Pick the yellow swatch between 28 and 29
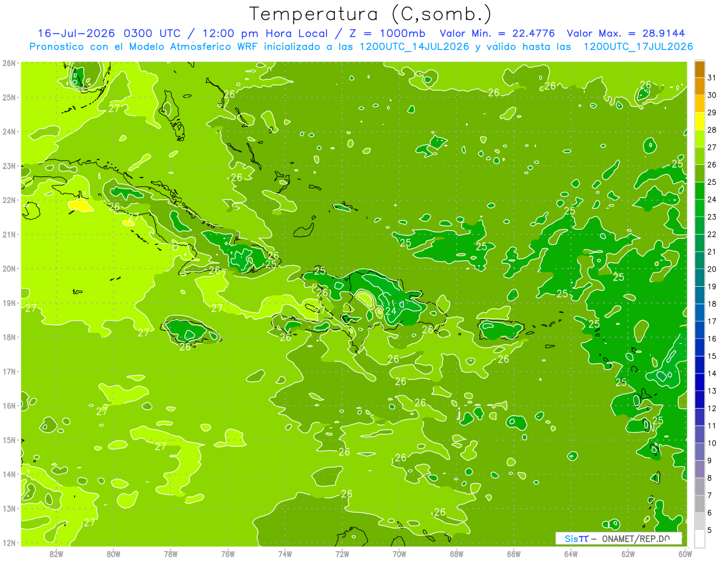This screenshot has width=728, height=562. [x=699, y=121]
